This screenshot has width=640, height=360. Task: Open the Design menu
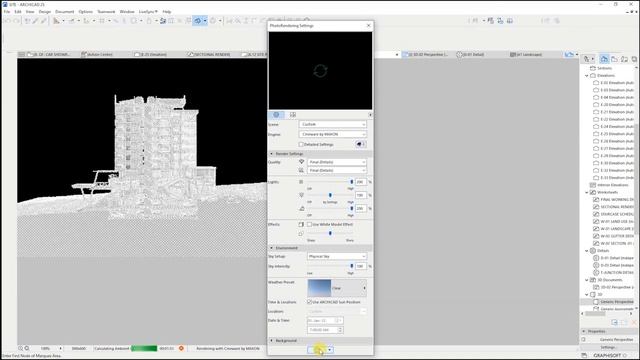coord(44,12)
